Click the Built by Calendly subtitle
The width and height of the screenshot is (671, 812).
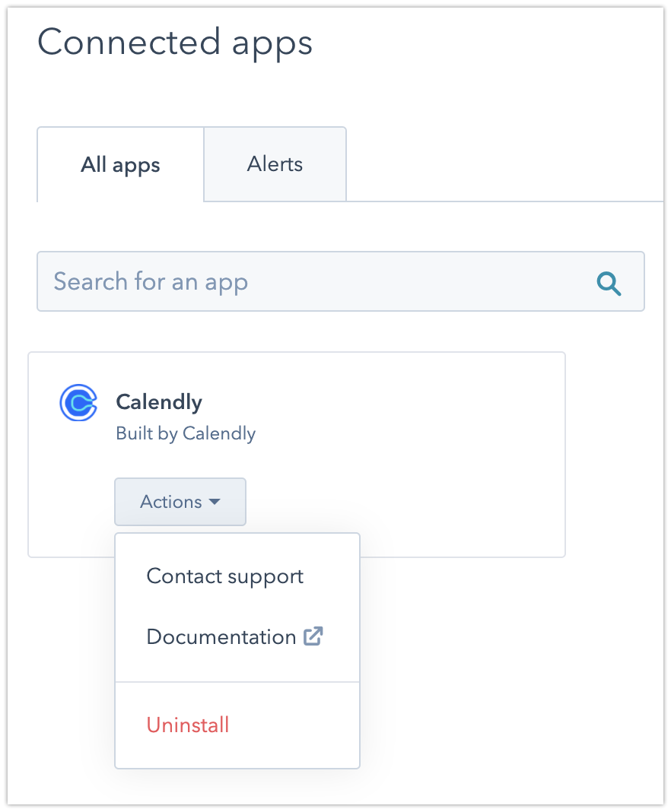(186, 433)
